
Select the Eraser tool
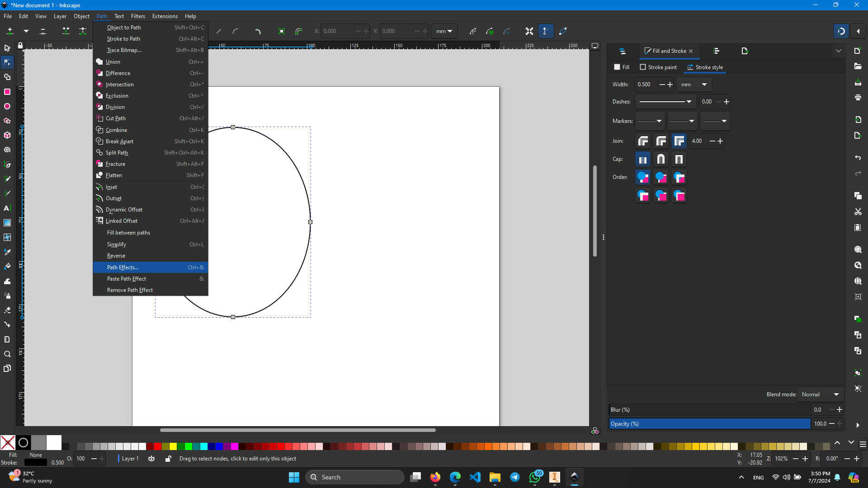tap(7, 310)
